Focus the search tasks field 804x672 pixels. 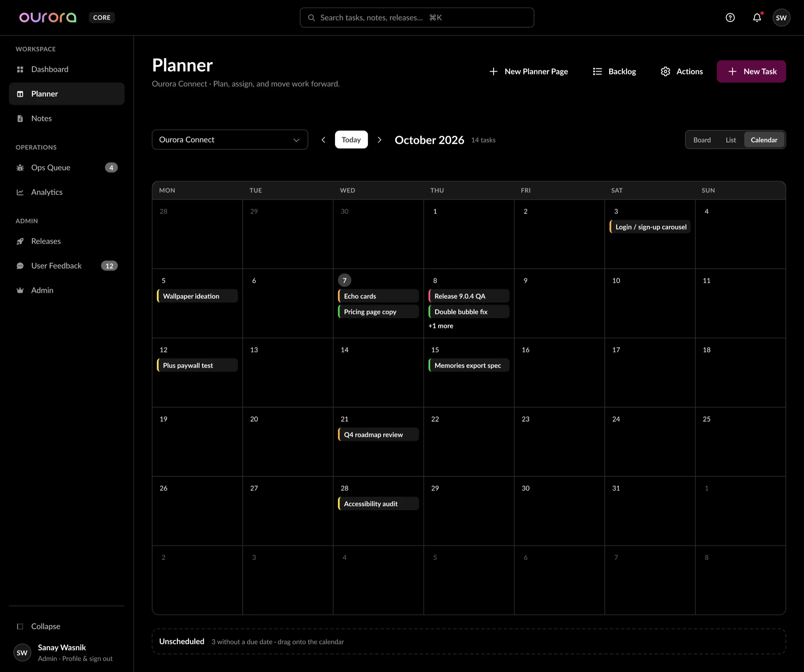[x=416, y=18]
